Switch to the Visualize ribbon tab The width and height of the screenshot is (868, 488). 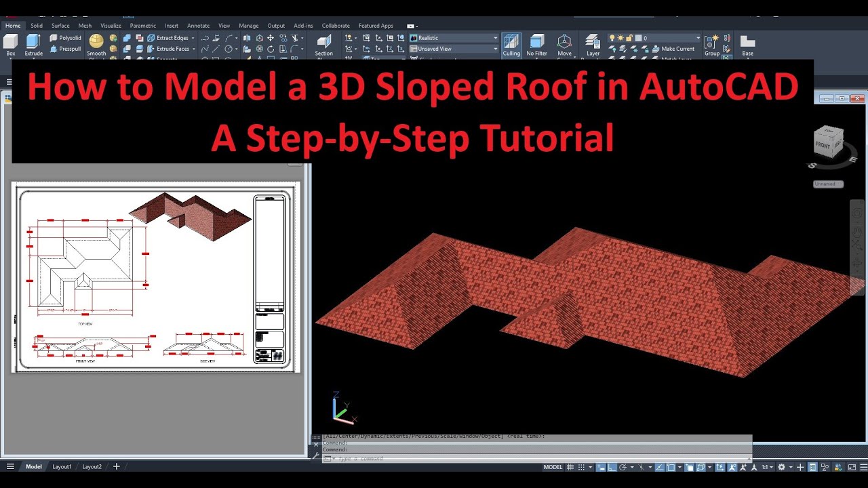pyautogui.click(x=111, y=26)
